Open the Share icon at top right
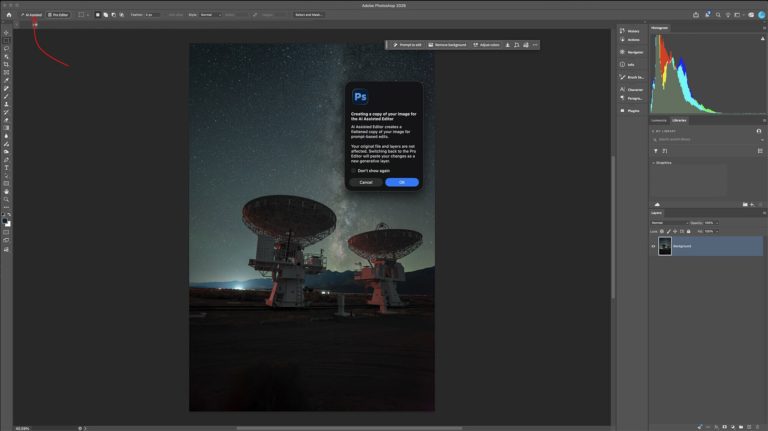The height and width of the screenshot is (431, 768). click(x=696, y=15)
